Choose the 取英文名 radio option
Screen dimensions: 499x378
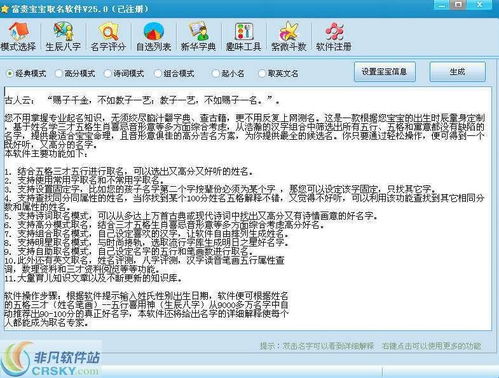pos(262,73)
